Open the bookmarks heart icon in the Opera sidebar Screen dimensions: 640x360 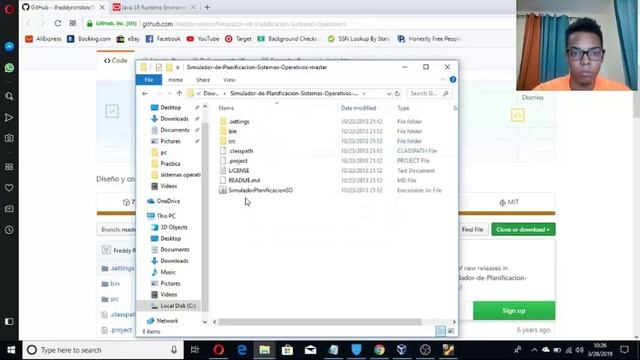[x=9, y=188]
